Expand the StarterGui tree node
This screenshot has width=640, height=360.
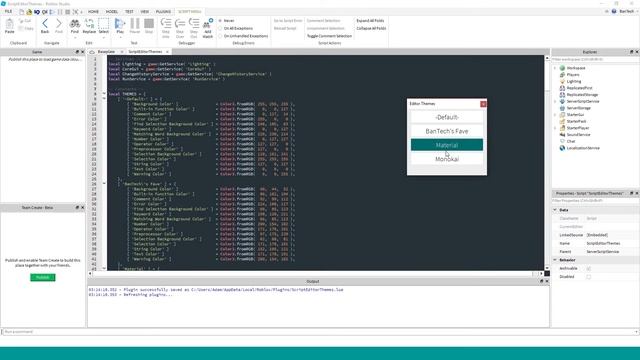555,115
